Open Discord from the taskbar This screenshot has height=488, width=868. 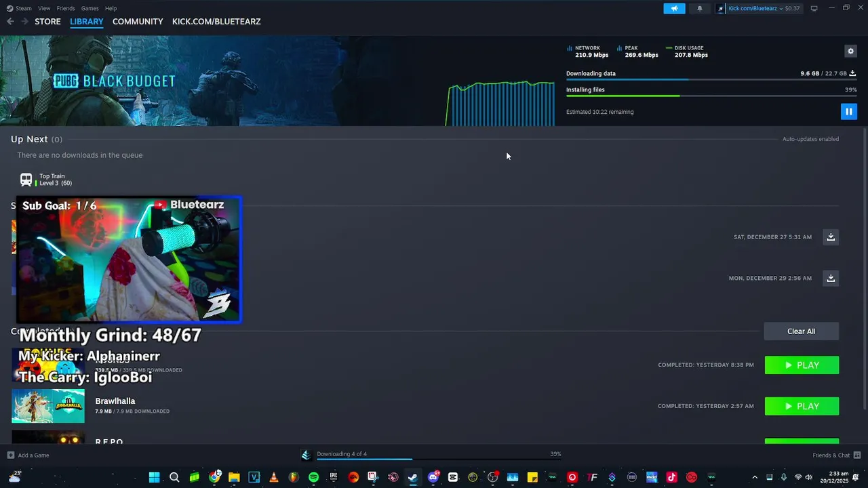[x=433, y=477]
